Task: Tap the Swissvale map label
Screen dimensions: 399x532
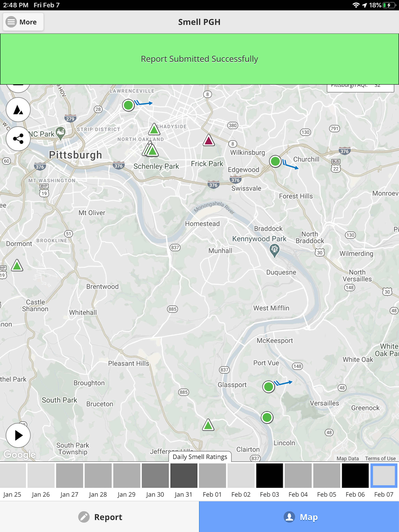Action: 246,188
